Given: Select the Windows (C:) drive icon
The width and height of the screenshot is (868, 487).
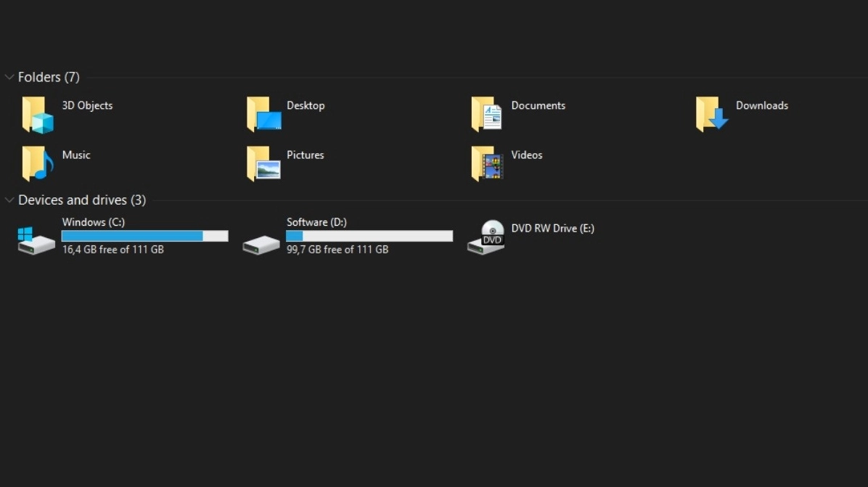Looking at the screenshot, I should pos(35,240).
